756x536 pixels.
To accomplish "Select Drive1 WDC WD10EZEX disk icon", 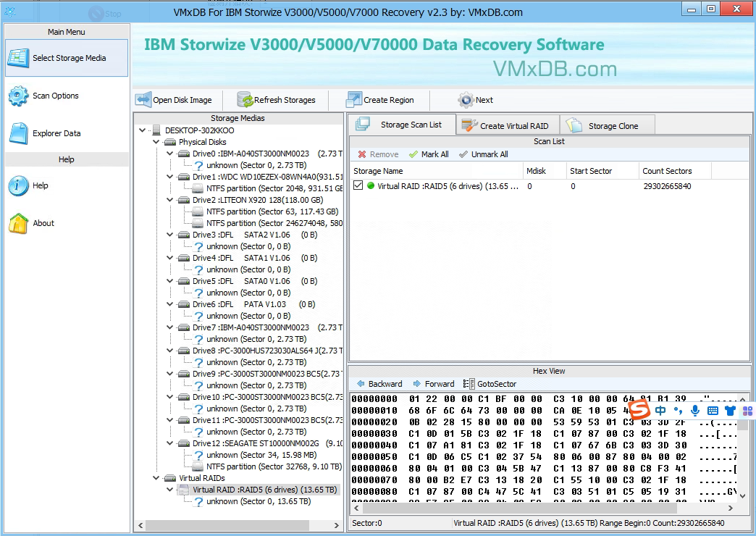I will click(184, 177).
